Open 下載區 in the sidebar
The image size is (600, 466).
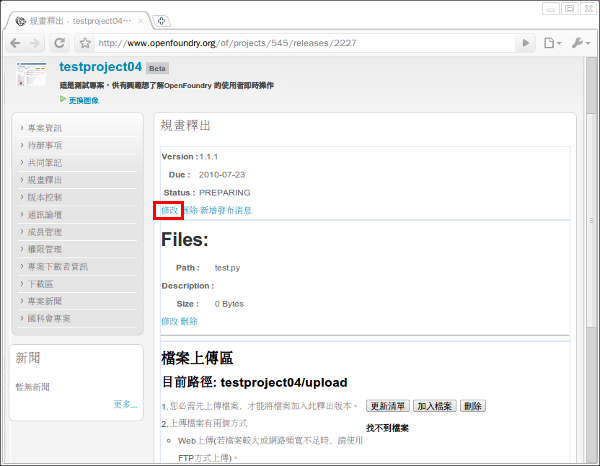coord(40,284)
